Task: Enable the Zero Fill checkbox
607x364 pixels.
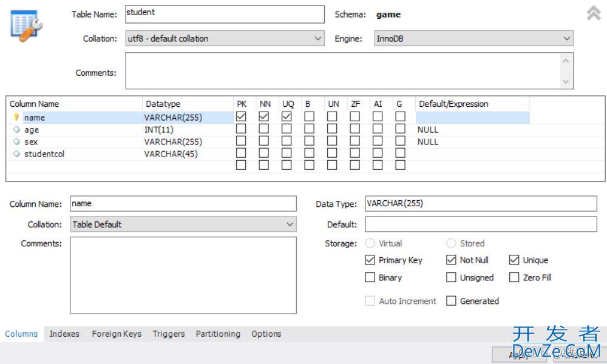Action: (x=514, y=277)
